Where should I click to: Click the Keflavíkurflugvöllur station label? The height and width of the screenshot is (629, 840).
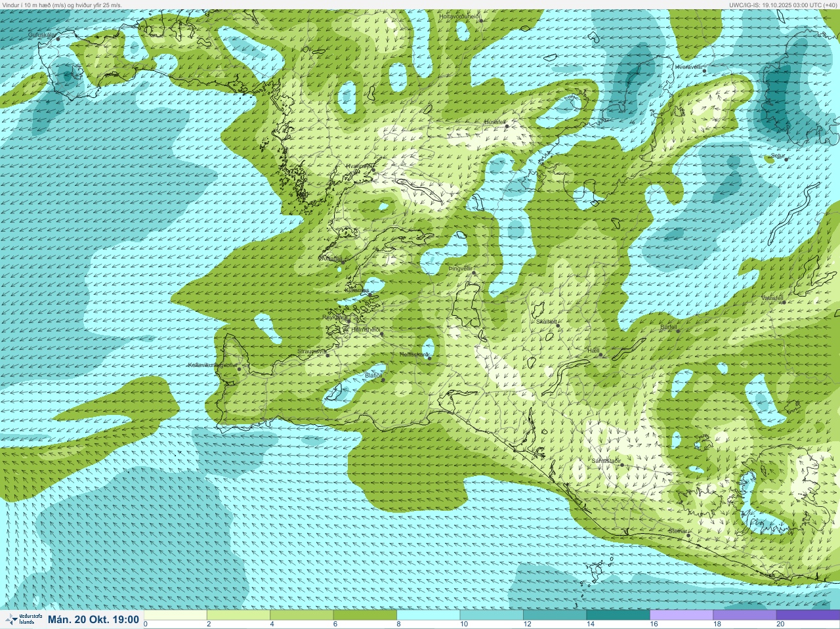click(x=212, y=365)
